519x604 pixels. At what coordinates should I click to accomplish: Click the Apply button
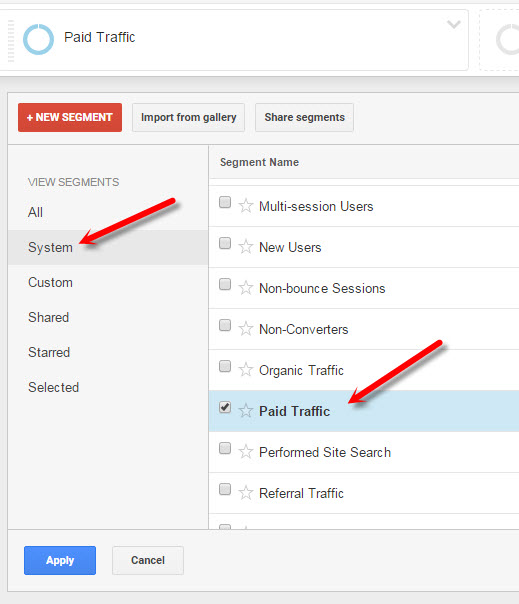(60, 560)
